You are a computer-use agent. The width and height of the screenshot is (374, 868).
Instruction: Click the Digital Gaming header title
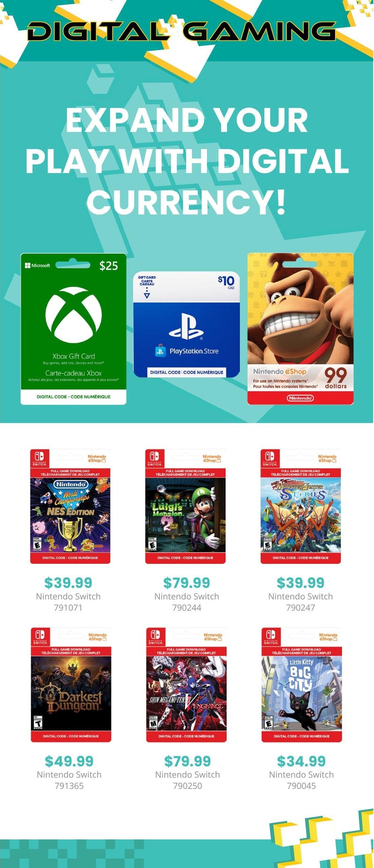[182, 31]
